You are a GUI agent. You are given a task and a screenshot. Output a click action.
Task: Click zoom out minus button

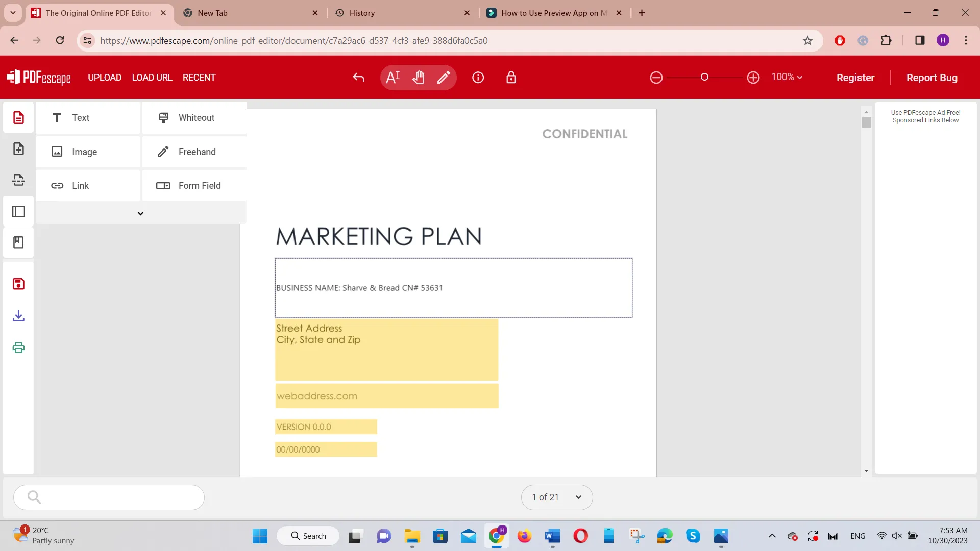coord(656,78)
